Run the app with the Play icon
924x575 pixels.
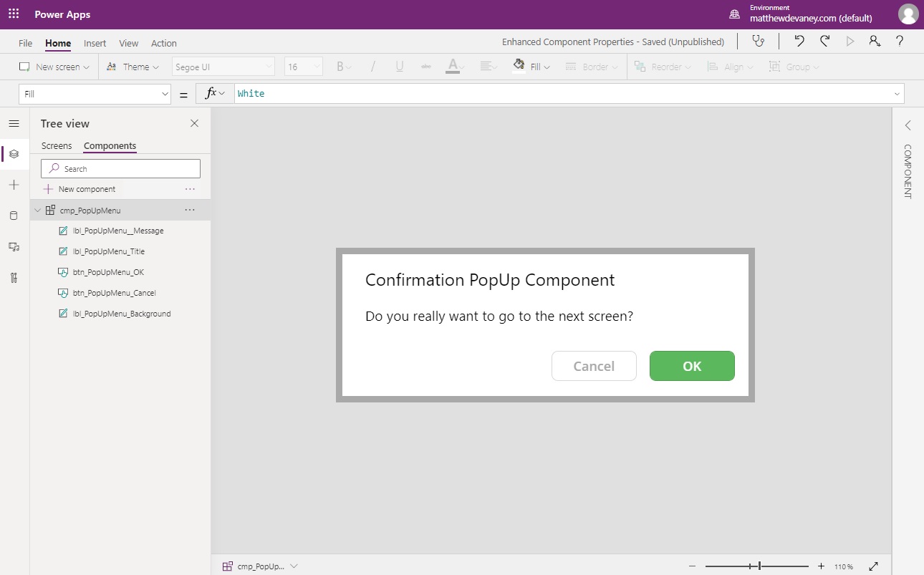click(x=850, y=42)
